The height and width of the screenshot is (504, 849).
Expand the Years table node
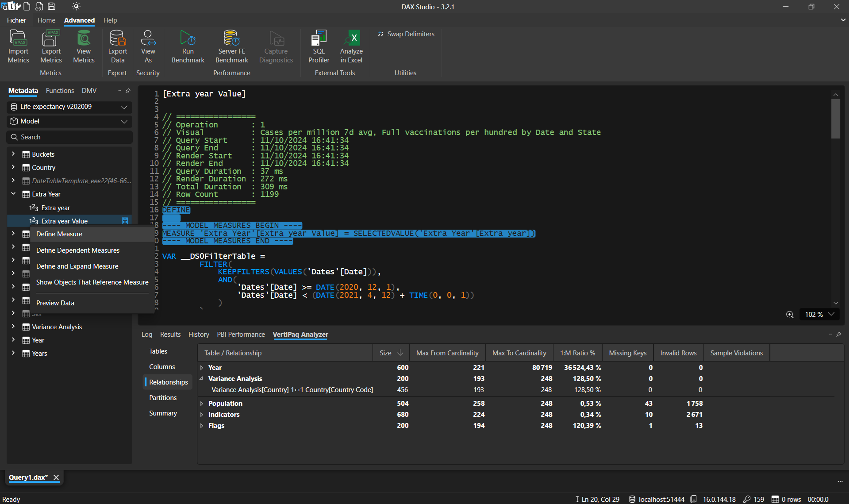point(13,353)
